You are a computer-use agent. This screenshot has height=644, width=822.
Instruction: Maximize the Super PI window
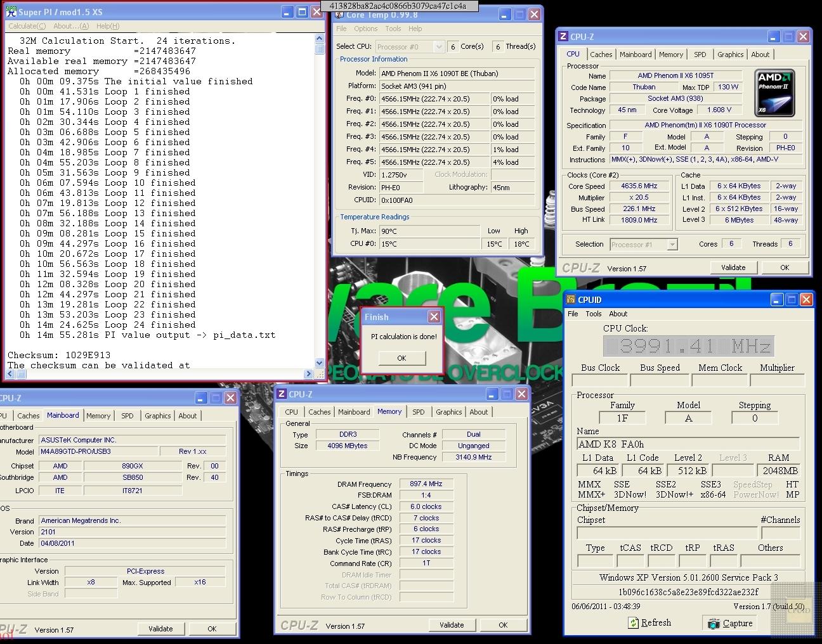click(x=302, y=11)
